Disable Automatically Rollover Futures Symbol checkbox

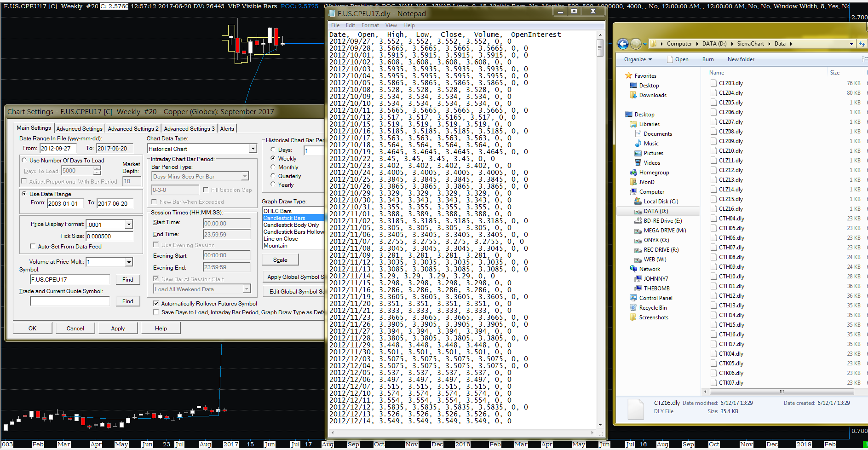click(156, 304)
